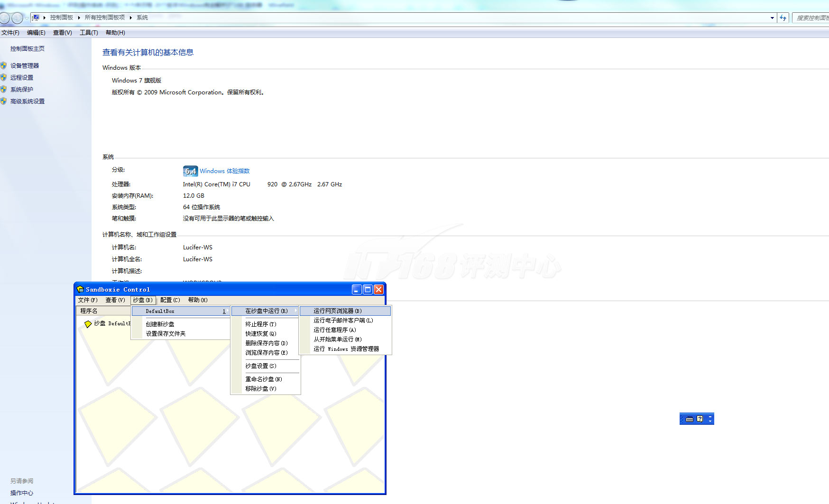This screenshot has height=504, width=829.
Task: Click the control panel search box
Action: 811,18
